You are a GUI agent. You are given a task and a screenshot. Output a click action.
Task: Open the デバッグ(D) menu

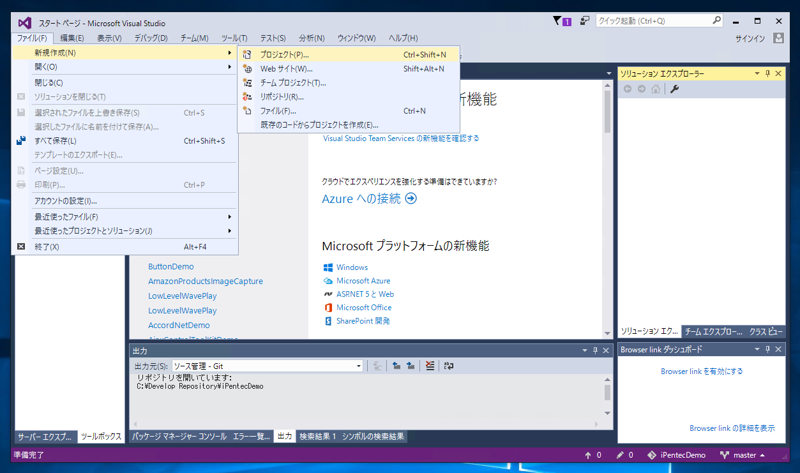tap(151, 38)
